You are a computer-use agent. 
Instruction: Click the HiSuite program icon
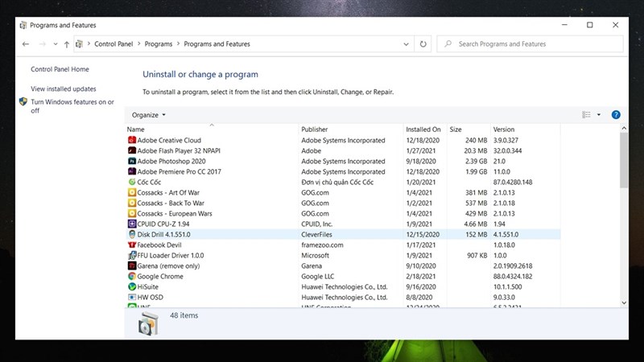pos(132,287)
